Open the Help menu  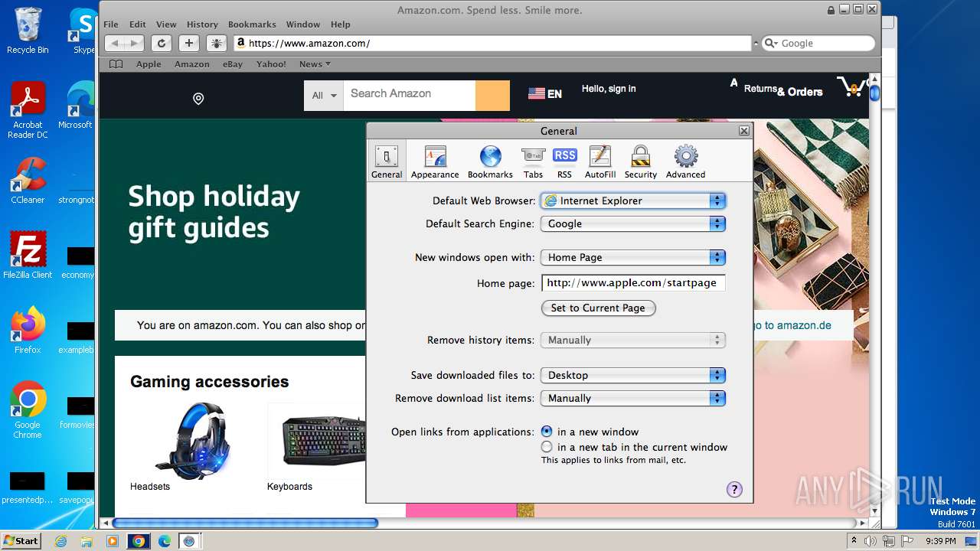341,24
